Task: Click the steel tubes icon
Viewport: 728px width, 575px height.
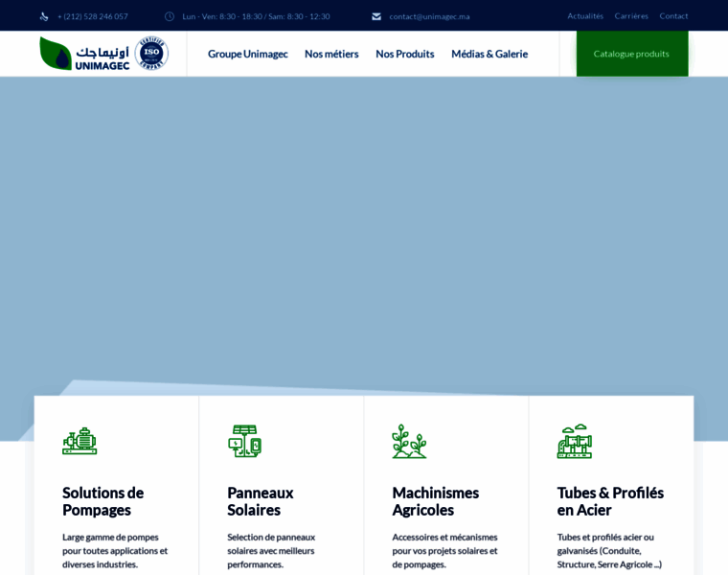Action: point(574,441)
